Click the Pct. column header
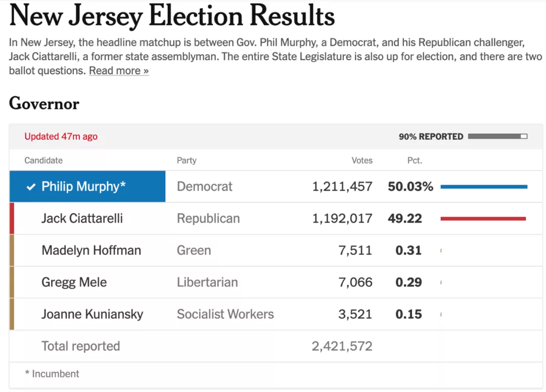This screenshot has height=392, width=546. (x=415, y=160)
